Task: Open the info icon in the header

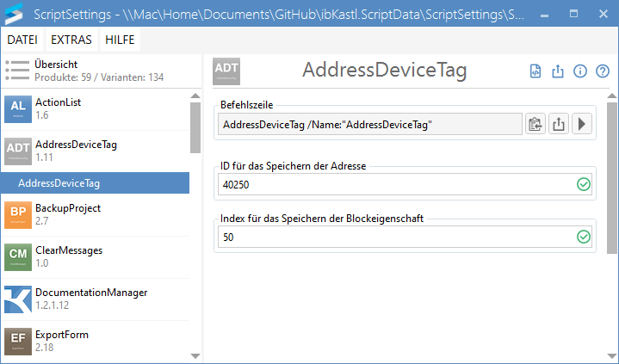Action: pos(580,71)
